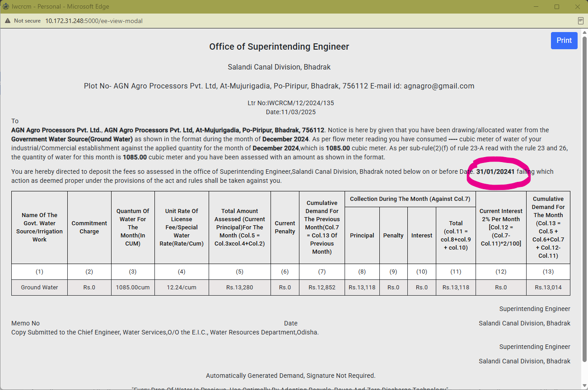The height and width of the screenshot is (390, 588).
Task: Click the Quantum Of Water For The Month header
Action: point(133,227)
